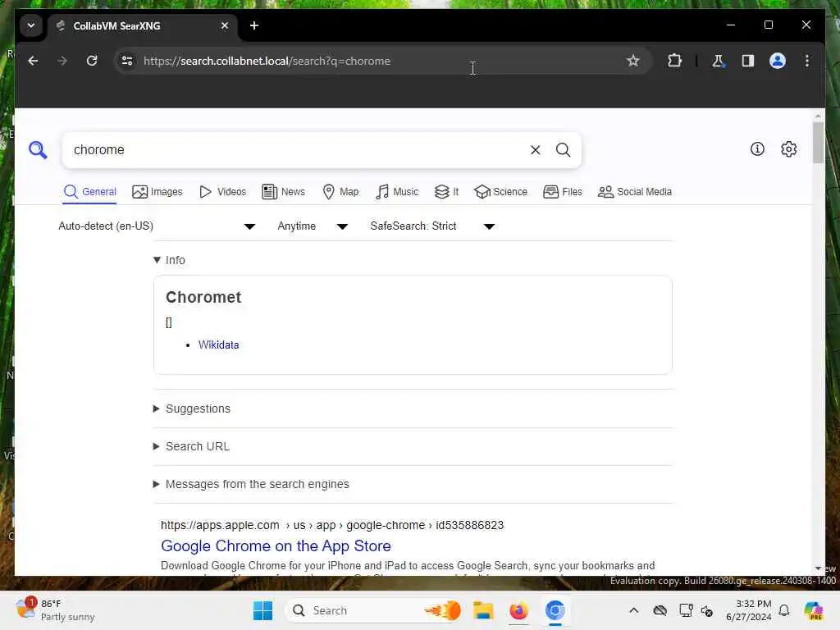Submit search with magnifier button

(x=563, y=150)
